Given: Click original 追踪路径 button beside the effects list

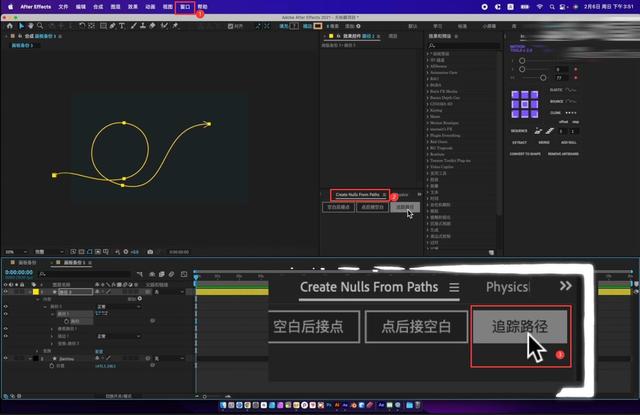Looking at the screenshot, I should pos(405,207).
